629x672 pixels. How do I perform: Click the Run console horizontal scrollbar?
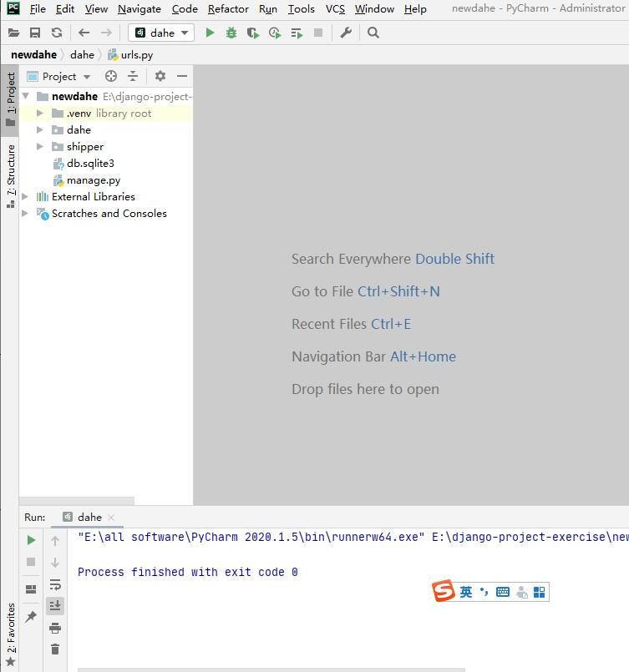coord(271,669)
